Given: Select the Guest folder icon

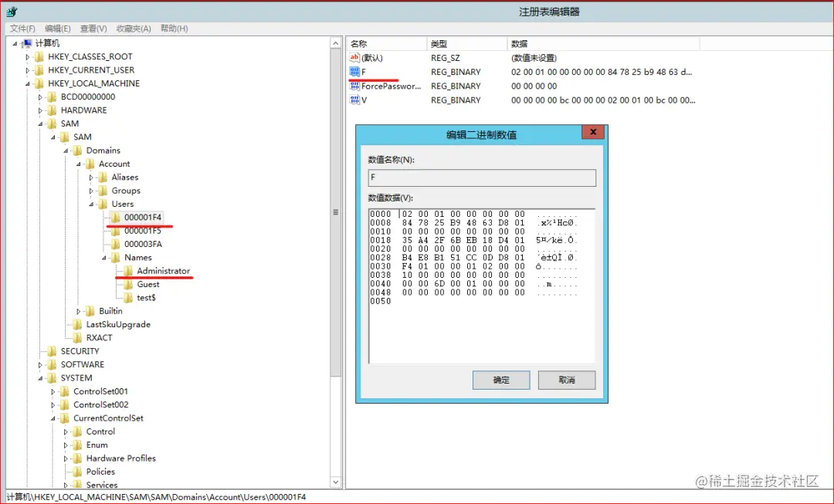Looking at the screenshot, I should pyautogui.click(x=128, y=284).
